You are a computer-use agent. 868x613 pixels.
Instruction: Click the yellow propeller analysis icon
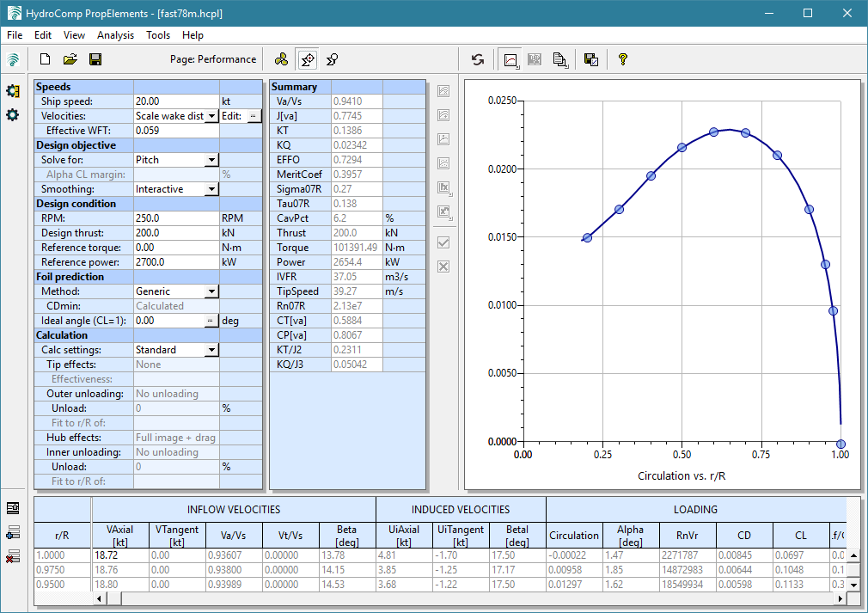tap(281, 59)
